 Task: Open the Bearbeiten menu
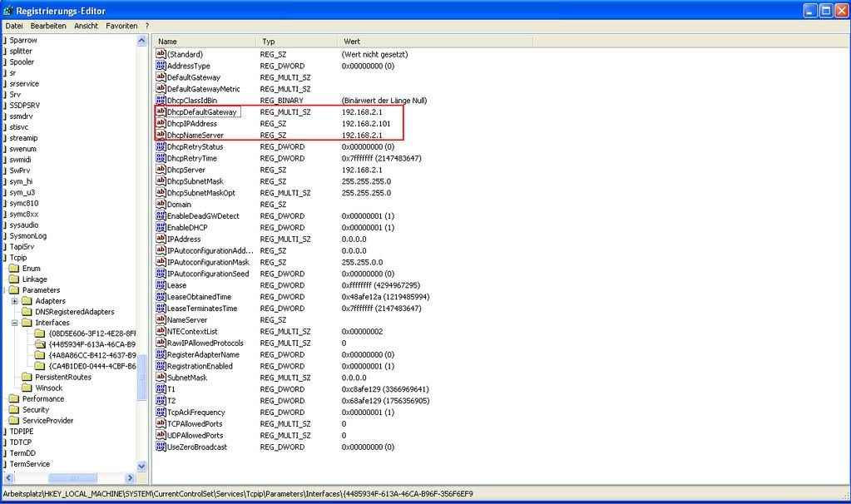click(x=48, y=26)
